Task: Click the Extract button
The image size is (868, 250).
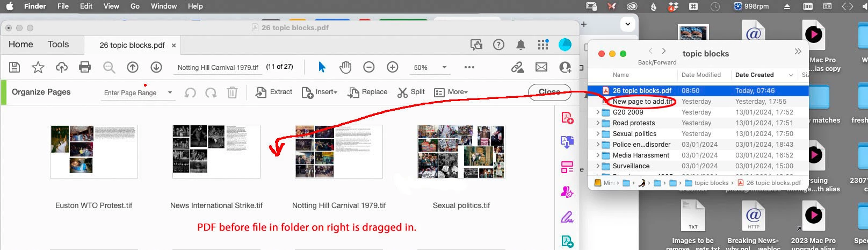Action: click(274, 92)
